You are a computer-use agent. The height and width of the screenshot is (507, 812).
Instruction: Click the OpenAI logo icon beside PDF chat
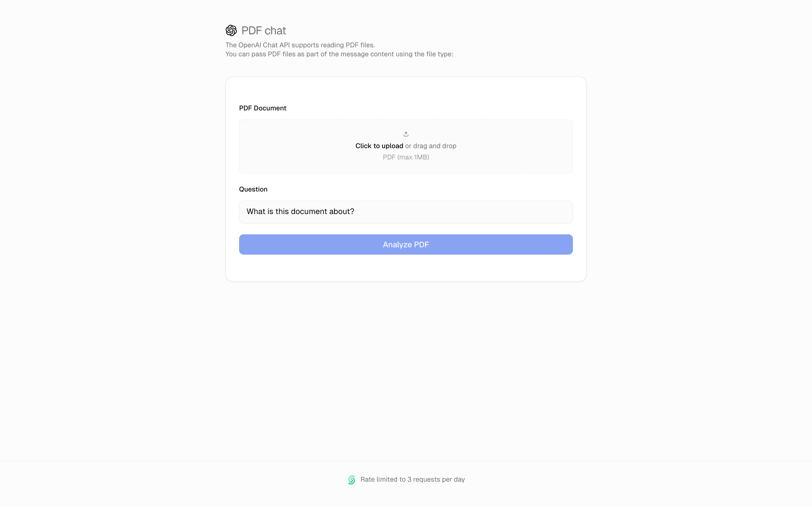click(231, 30)
